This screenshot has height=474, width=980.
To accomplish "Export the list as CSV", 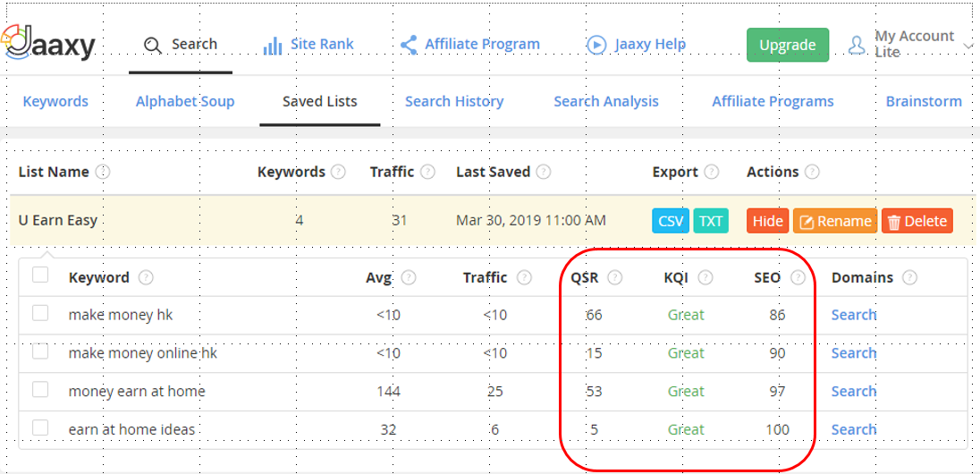I will 671,221.
